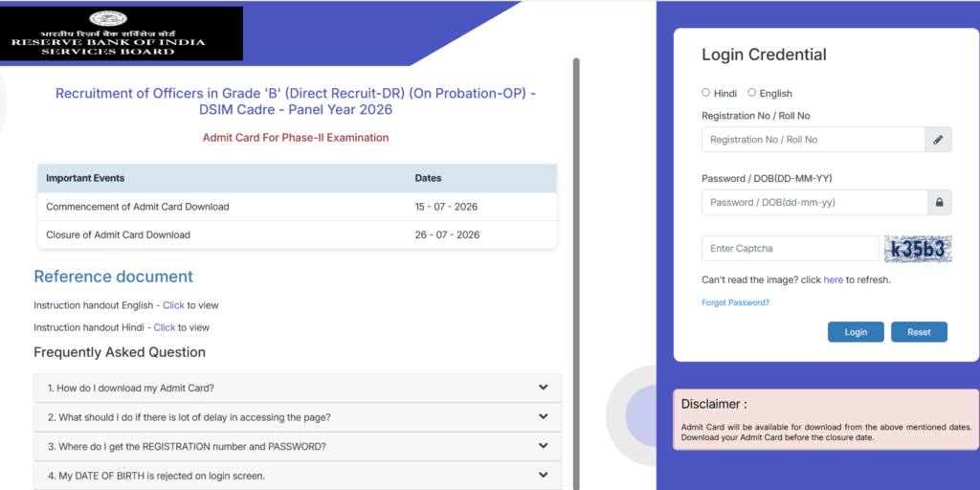Click the vertical scrollbar of the left panel
This screenshot has width=980, height=490.
point(576,274)
